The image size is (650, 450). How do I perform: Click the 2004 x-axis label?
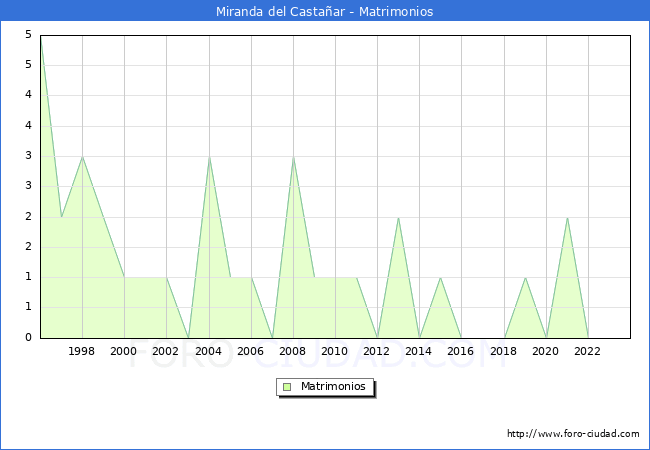pyautogui.click(x=208, y=351)
